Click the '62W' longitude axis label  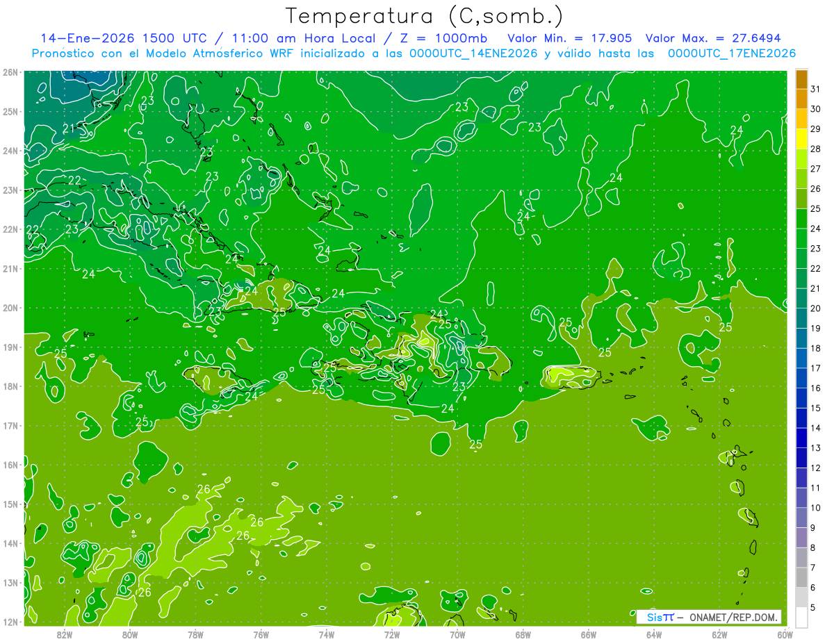pyautogui.click(x=719, y=634)
